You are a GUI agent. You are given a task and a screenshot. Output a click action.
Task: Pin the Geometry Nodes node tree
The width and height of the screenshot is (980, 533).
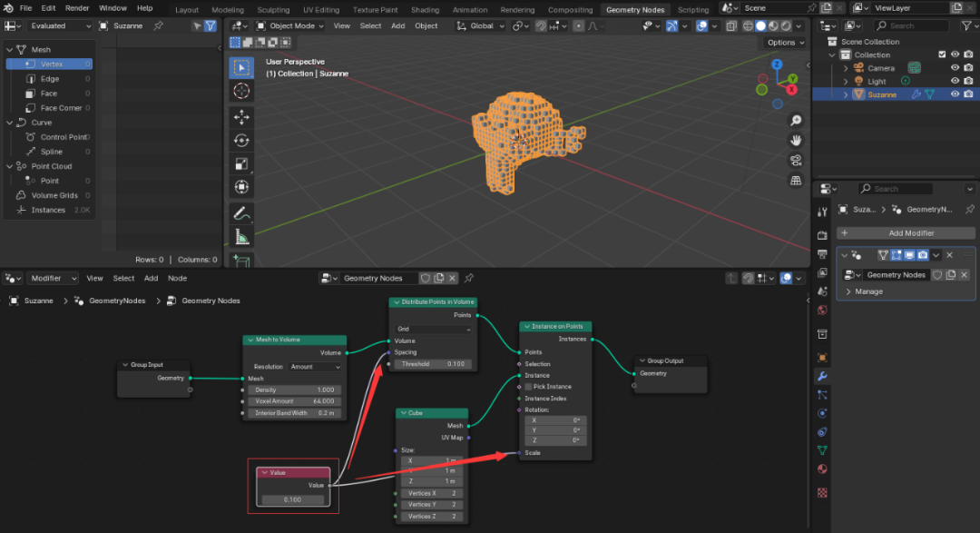pos(469,279)
